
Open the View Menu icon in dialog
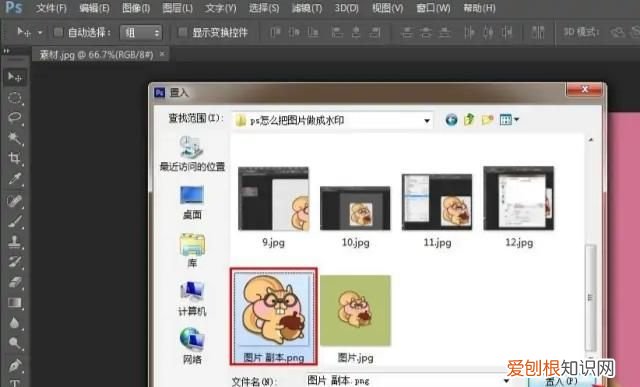coord(509,120)
